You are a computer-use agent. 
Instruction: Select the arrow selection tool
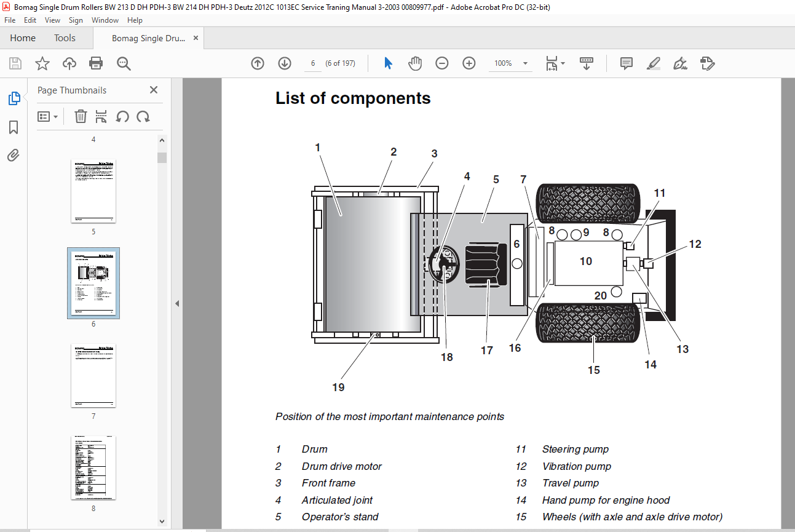[388, 63]
